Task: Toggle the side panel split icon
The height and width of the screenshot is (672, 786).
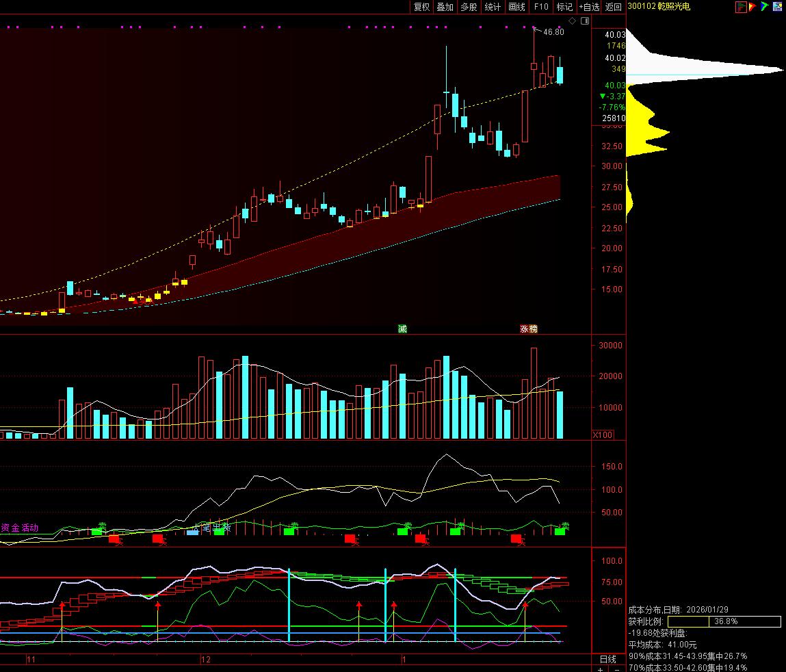Action: click(x=584, y=21)
